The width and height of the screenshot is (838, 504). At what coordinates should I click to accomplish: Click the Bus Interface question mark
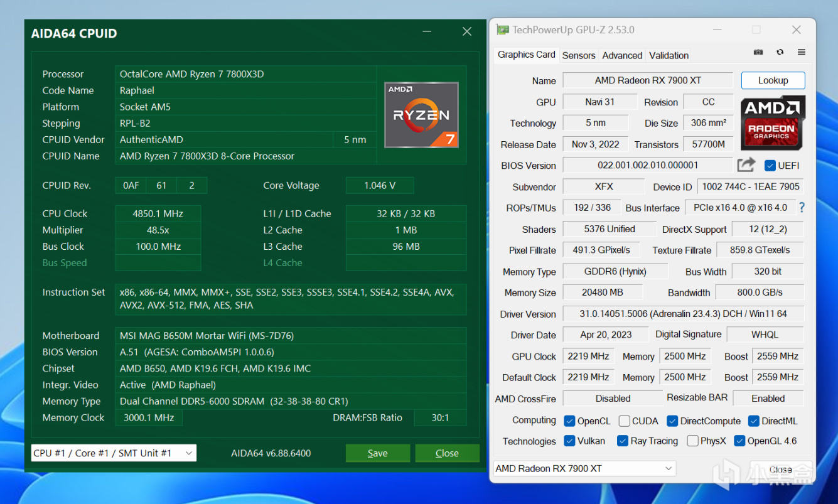coord(802,208)
